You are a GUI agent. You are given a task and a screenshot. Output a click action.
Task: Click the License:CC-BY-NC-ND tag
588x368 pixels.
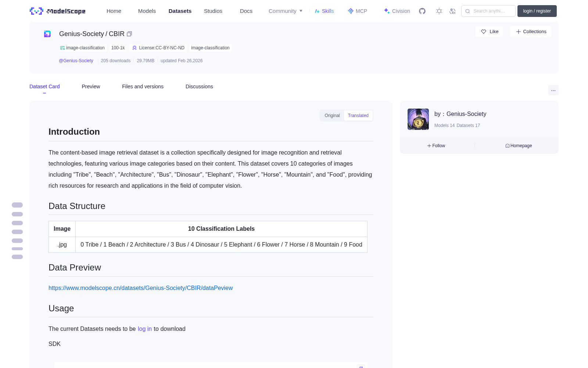158,48
